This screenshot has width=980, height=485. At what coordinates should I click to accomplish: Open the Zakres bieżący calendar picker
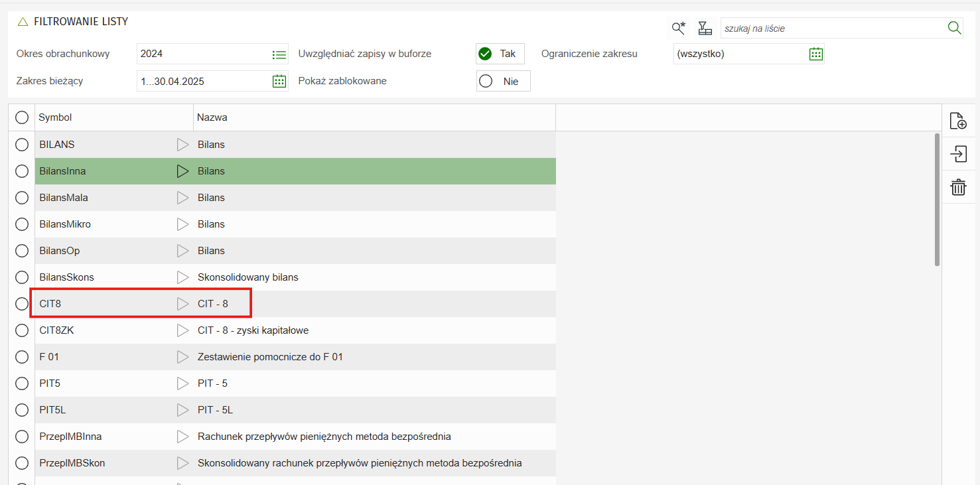279,81
